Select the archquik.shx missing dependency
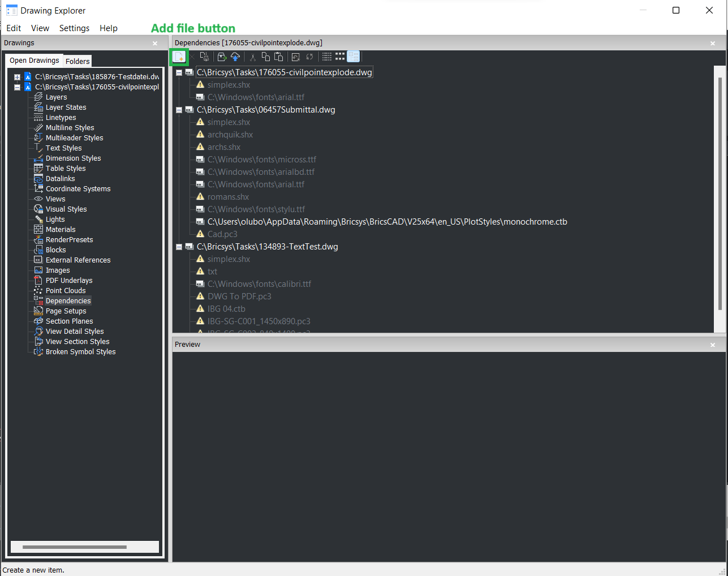 point(230,135)
